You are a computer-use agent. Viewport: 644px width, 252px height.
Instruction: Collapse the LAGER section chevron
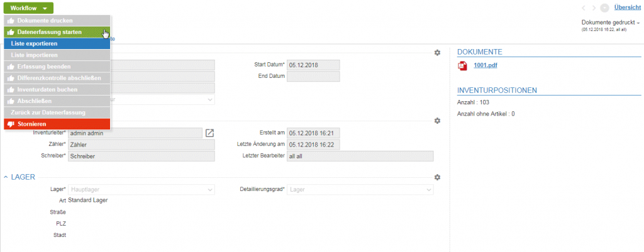pyautogui.click(x=6, y=177)
